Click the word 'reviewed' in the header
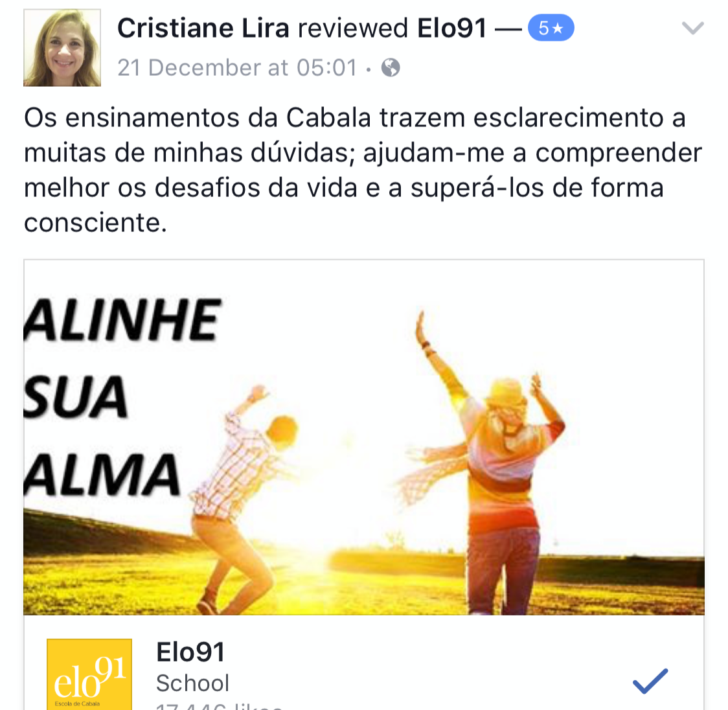The width and height of the screenshot is (728, 710). [x=354, y=29]
